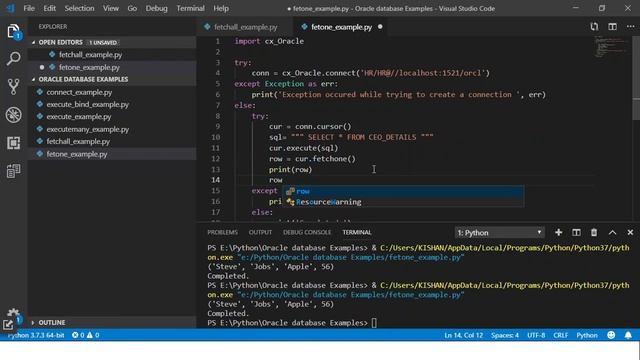Viewport: 640px width, 360px height.
Task: Open the Manage gear at activity bar bottom
Action: tap(13, 313)
